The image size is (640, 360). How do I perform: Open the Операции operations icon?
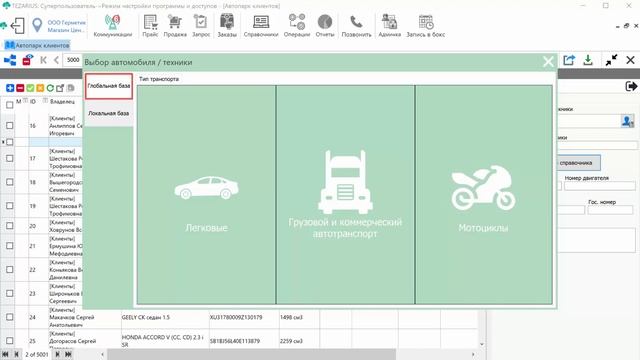point(297,26)
